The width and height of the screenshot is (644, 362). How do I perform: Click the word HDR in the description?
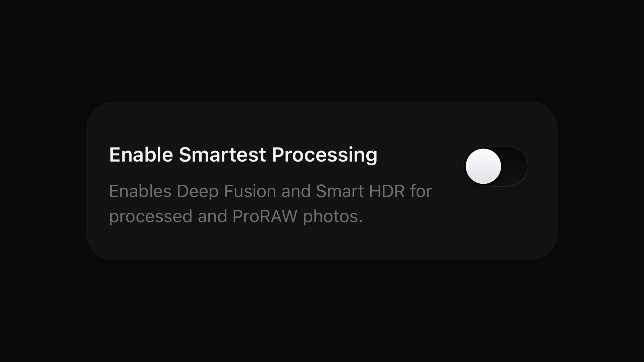pos(387,191)
